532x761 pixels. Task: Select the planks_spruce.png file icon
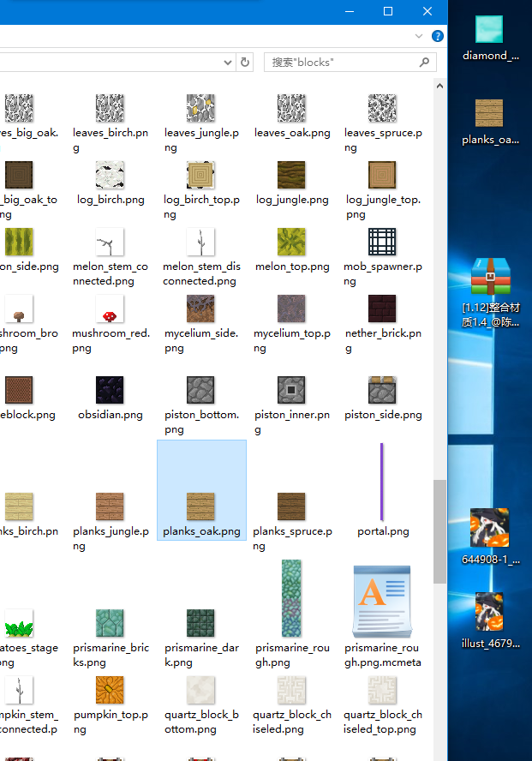pos(291,506)
